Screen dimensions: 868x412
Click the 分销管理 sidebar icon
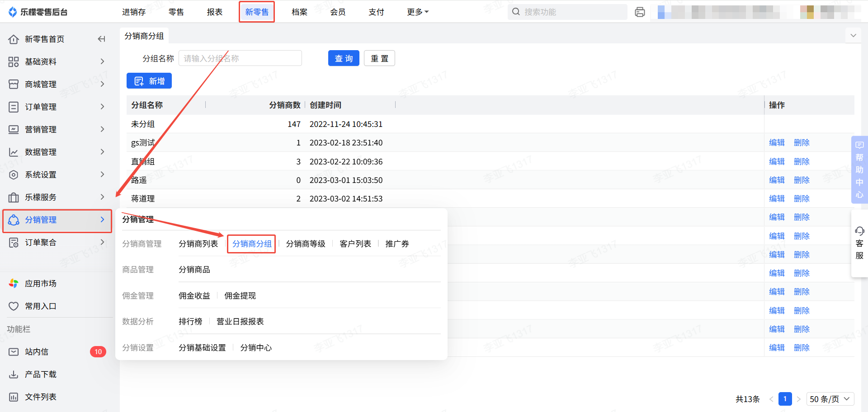coord(14,220)
